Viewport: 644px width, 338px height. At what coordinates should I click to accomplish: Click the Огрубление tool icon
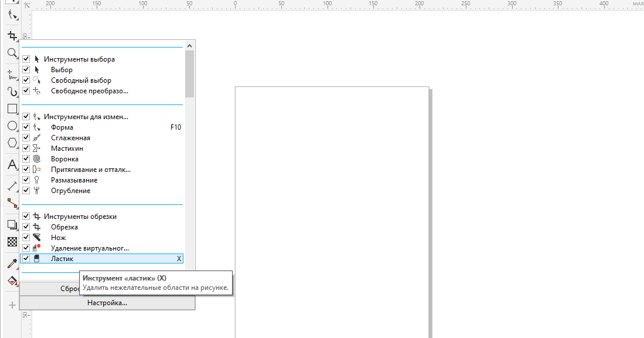click(x=36, y=190)
